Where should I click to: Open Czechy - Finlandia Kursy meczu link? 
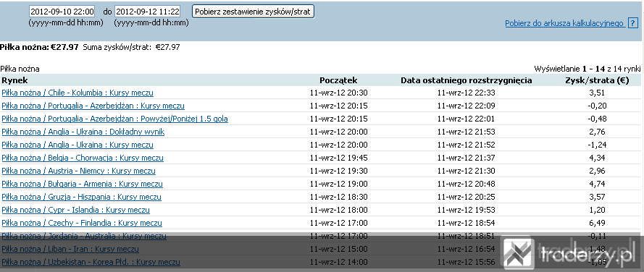[82, 224]
